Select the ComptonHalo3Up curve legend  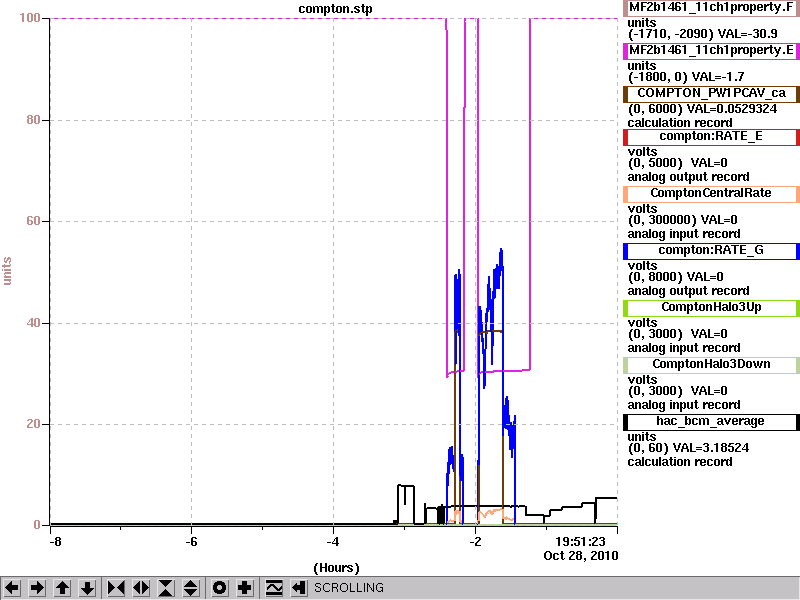click(711, 307)
